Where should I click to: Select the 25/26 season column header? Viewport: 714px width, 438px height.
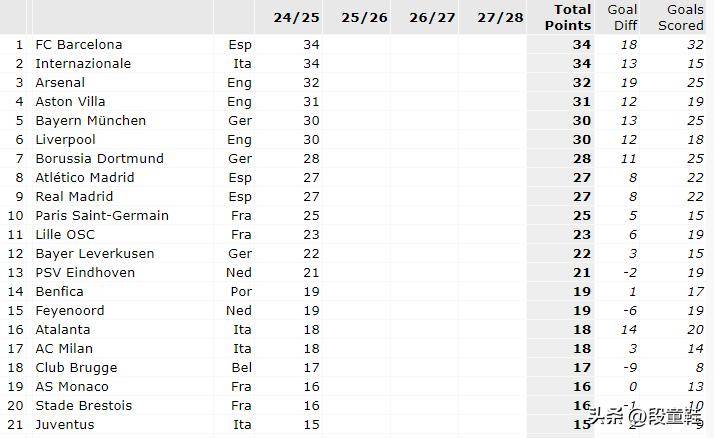pos(364,18)
